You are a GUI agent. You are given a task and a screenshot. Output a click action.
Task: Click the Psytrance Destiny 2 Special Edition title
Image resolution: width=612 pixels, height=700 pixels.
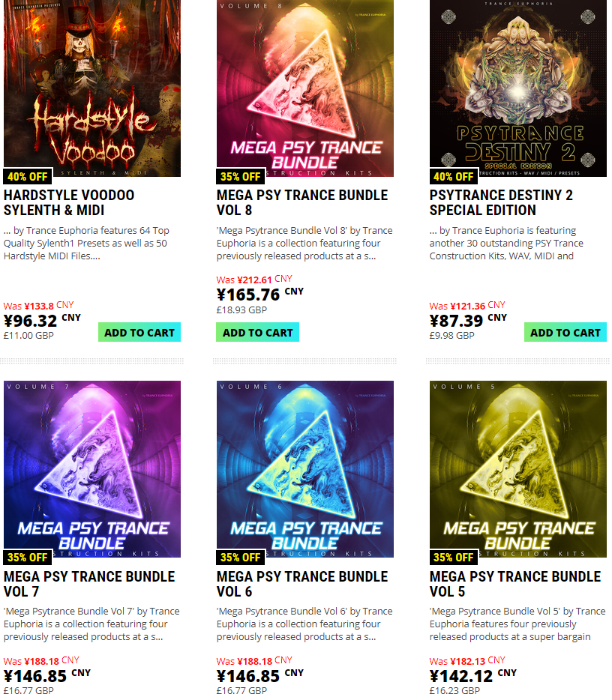coord(501,202)
